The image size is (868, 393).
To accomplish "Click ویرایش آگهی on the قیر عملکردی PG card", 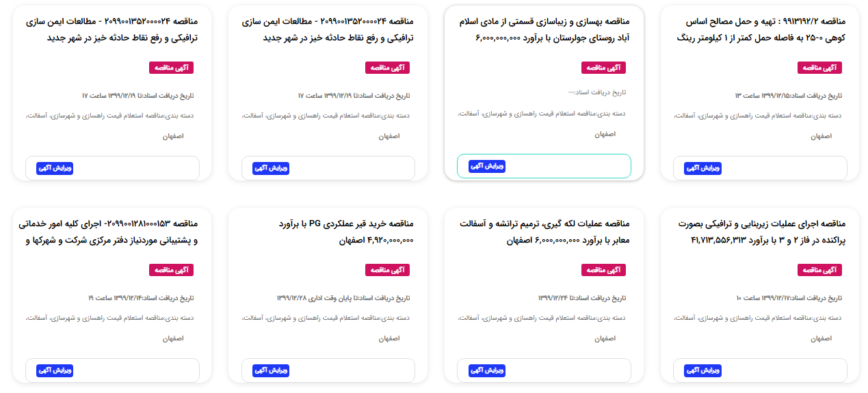I will (271, 370).
